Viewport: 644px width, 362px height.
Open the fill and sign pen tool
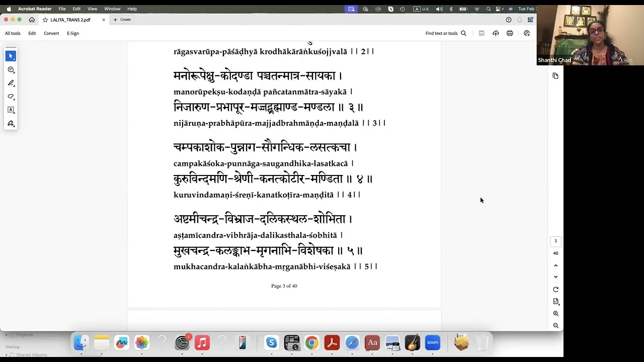click(11, 123)
